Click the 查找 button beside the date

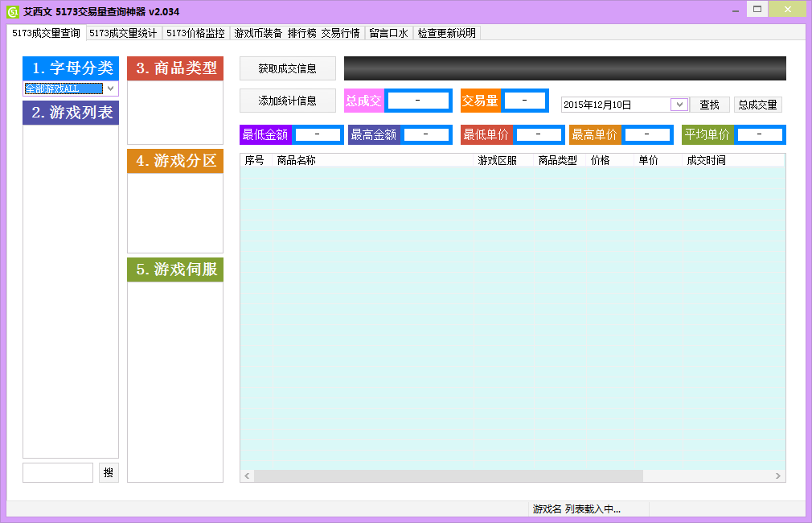click(709, 105)
